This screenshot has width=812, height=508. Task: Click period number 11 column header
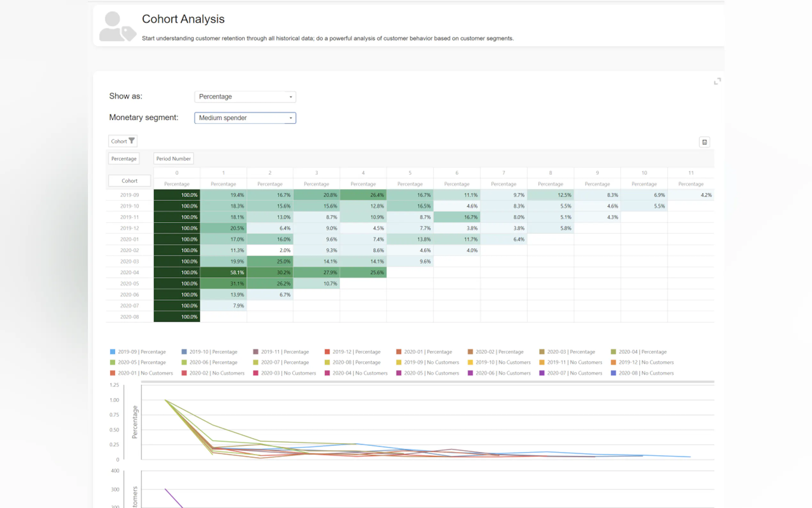[691, 173]
